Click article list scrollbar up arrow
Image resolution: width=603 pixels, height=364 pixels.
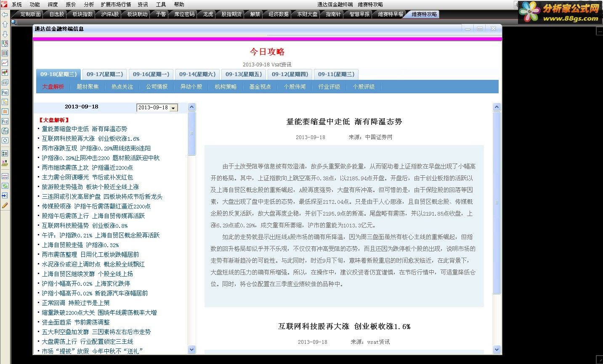[x=192, y=107]
